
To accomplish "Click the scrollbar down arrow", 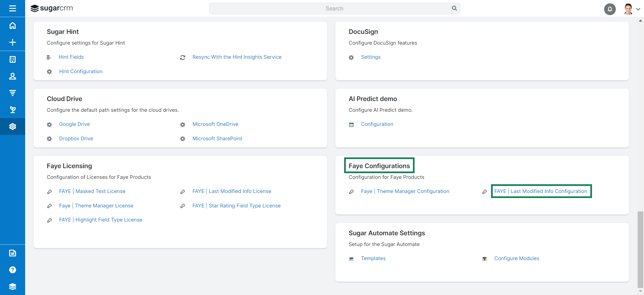I will (640, 291).
